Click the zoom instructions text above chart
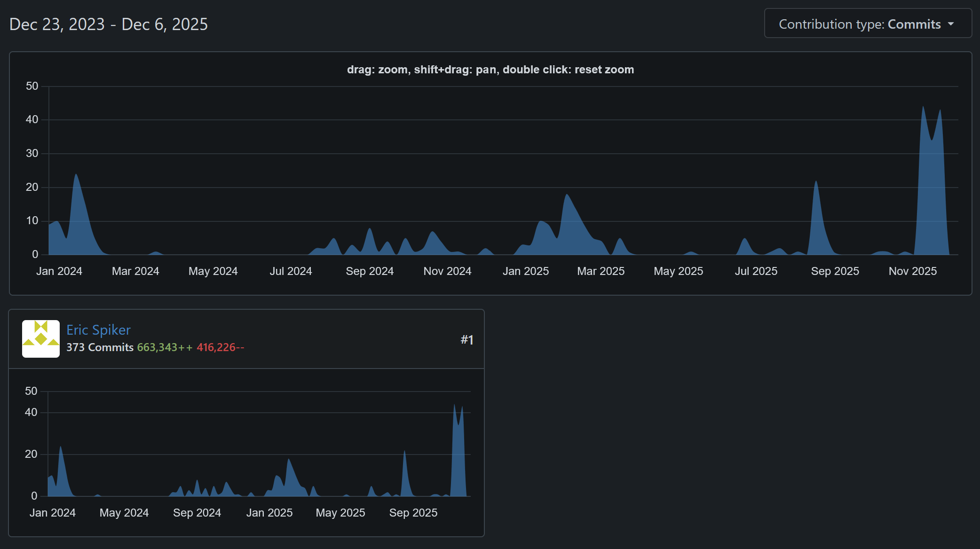Viewport: 980px width, 549px height. (x=490, y=70)
